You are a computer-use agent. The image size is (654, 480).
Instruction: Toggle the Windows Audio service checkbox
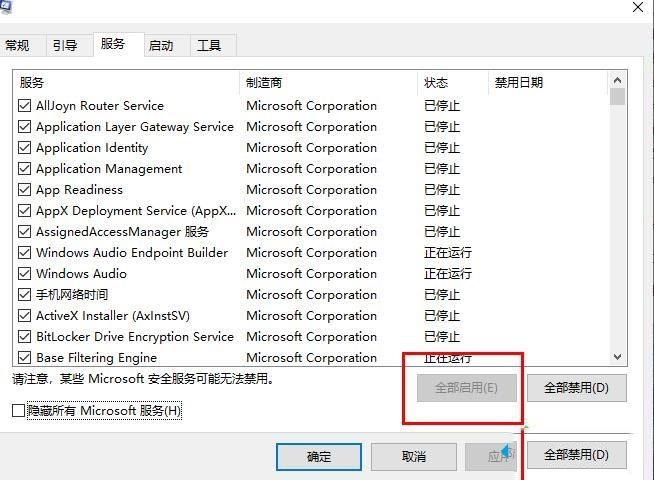tap(25, 273)
